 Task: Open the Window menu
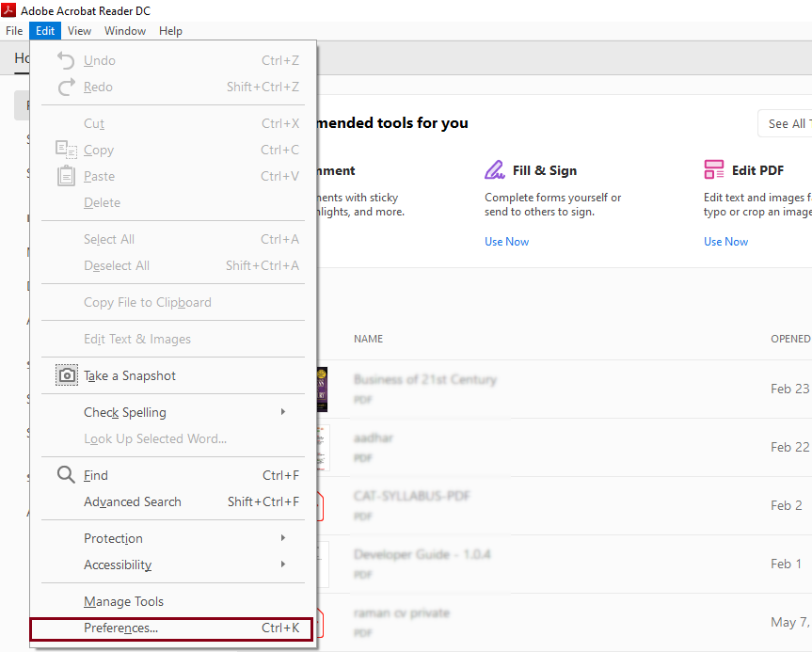[125, 30]
